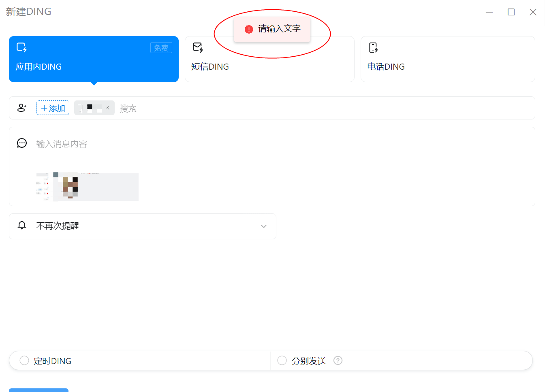The height and width of the screenshot is (392, 545).
Task: Click the reminder dropdown chevron arrow
Action: (x=264, y=226)
